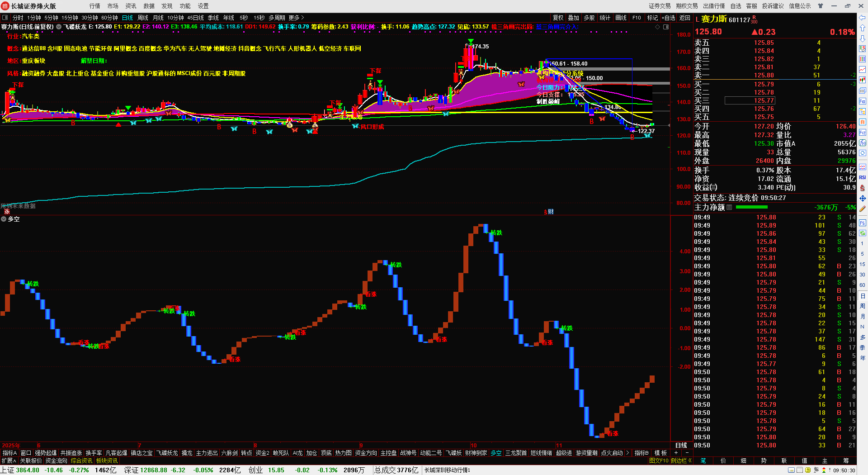Click the F10 company info sidebar icon

click(863, 101)
